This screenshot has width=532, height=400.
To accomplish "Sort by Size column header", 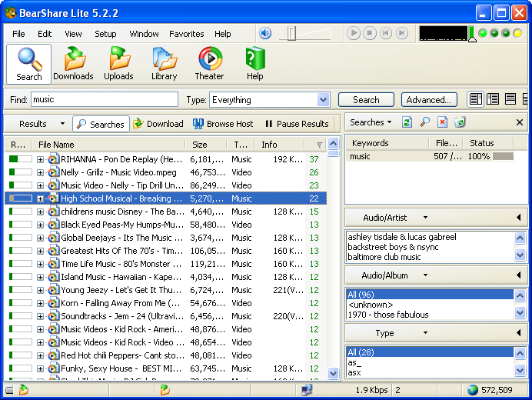I will click(x=206, y=145).
